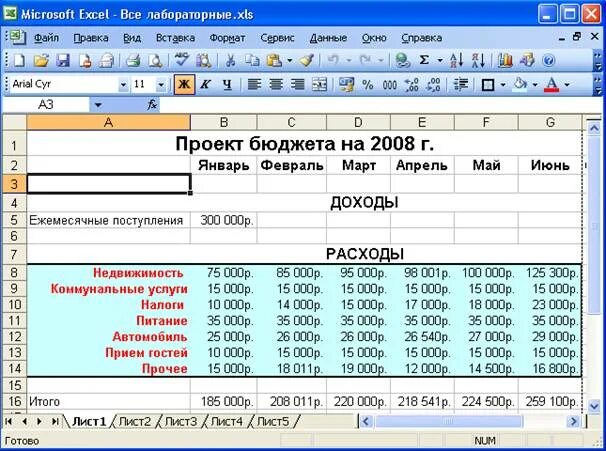Apply thousands separator 000 format

tap(389, 84)
